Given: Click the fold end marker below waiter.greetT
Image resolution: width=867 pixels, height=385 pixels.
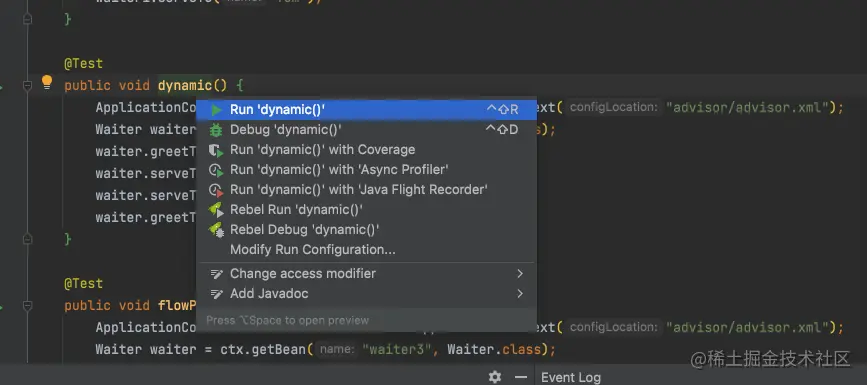Looking at the screenshot, I should point(27,239).
